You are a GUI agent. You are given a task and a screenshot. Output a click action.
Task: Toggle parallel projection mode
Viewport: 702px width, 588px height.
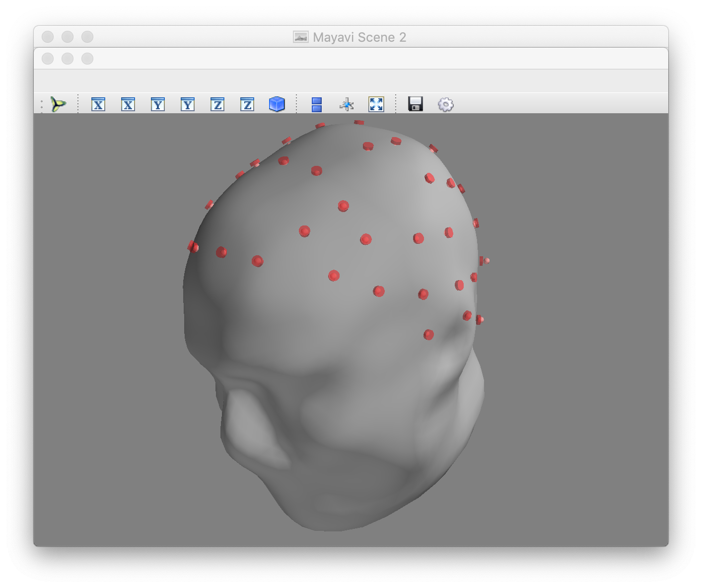pos(316,104)
